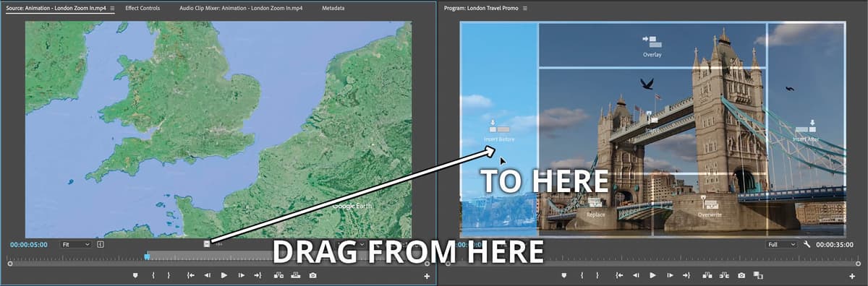868x286 pixels.
Task: Click Mark In in the Source monitor
Action: pos(153,275)
